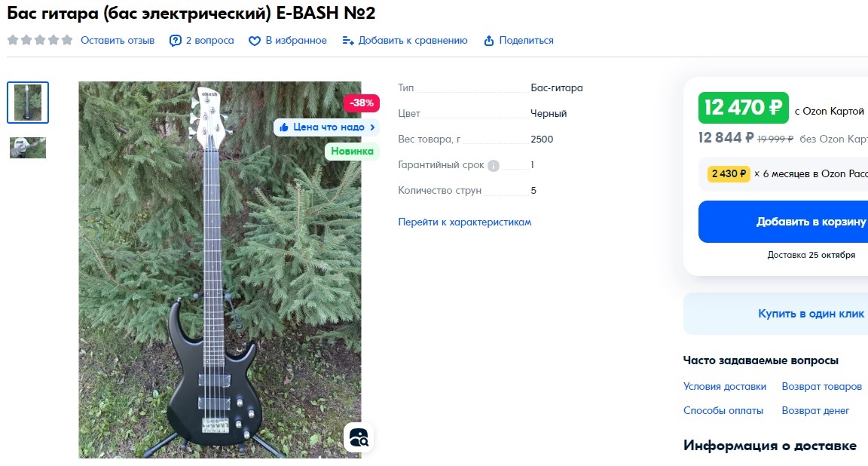Click warranty period info icon

click(494, 165)
